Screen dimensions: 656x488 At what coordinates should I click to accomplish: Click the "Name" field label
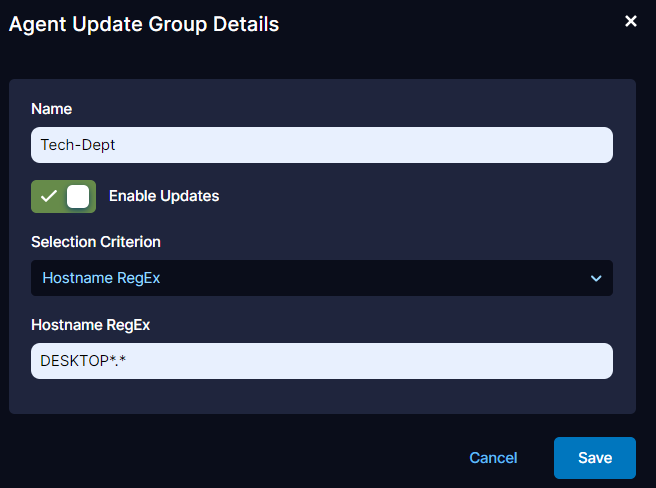[x=52, y=108]
